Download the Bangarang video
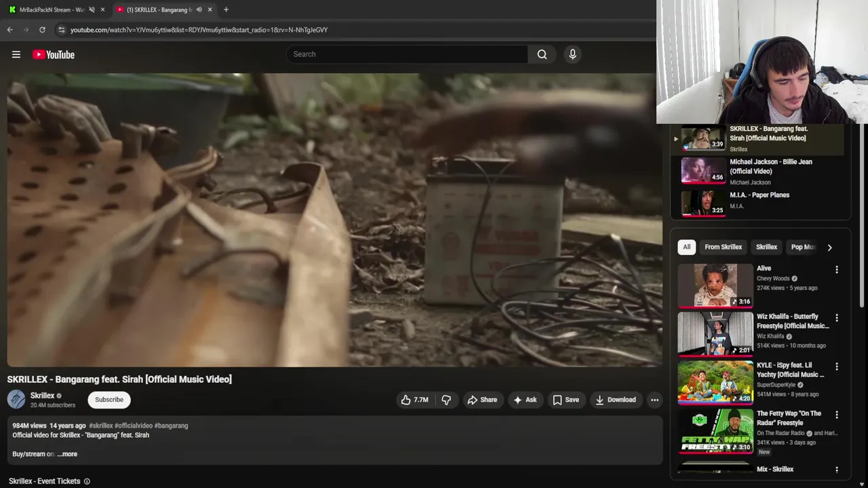The image size is (868, 488). 616,400
